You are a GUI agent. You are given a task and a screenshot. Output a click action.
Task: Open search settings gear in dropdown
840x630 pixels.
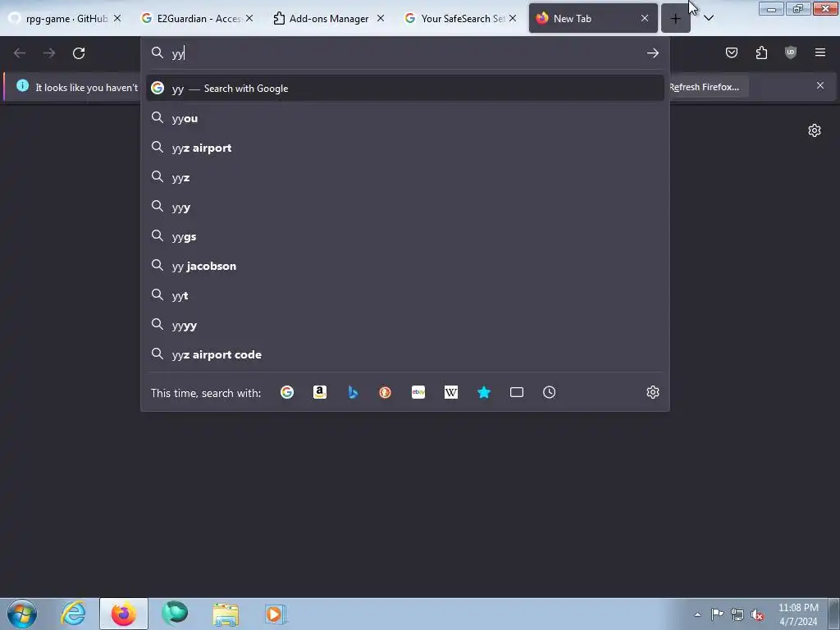(652, 392)
